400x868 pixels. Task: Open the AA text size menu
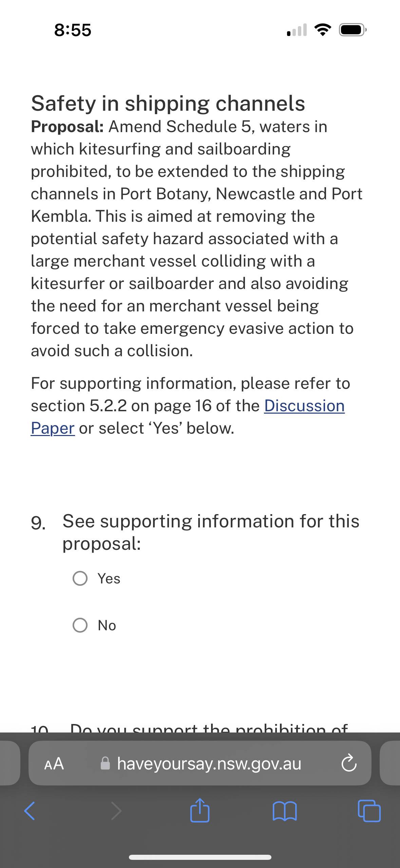pos(54,764)
